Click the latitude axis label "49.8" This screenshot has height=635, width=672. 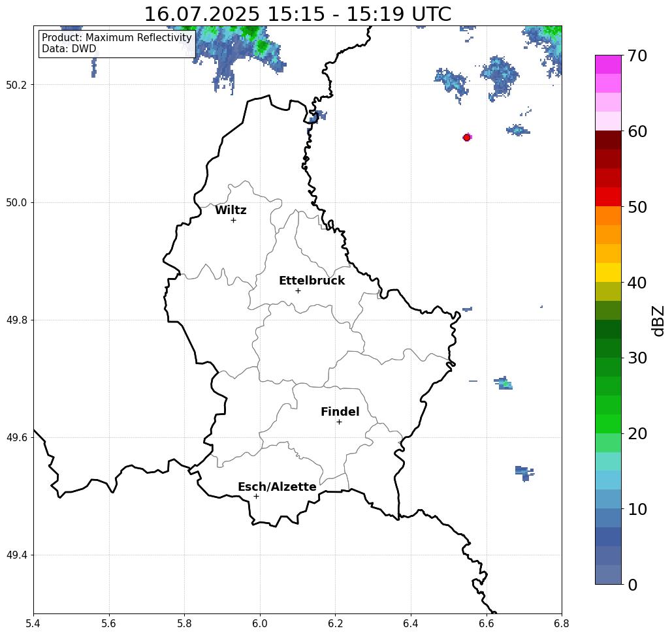pos(16,320)
